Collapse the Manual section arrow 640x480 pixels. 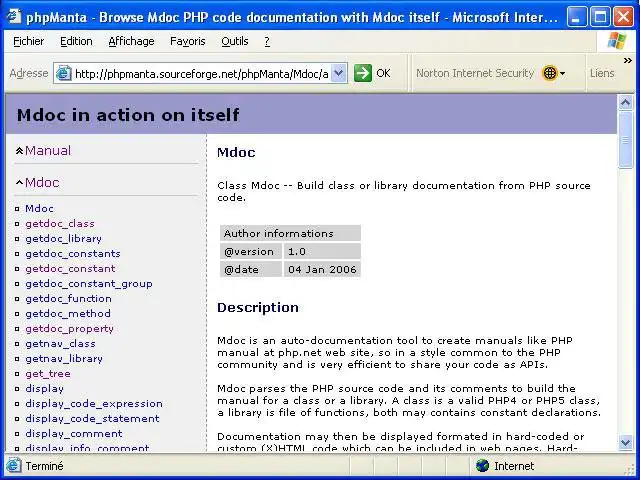(19, 151)
